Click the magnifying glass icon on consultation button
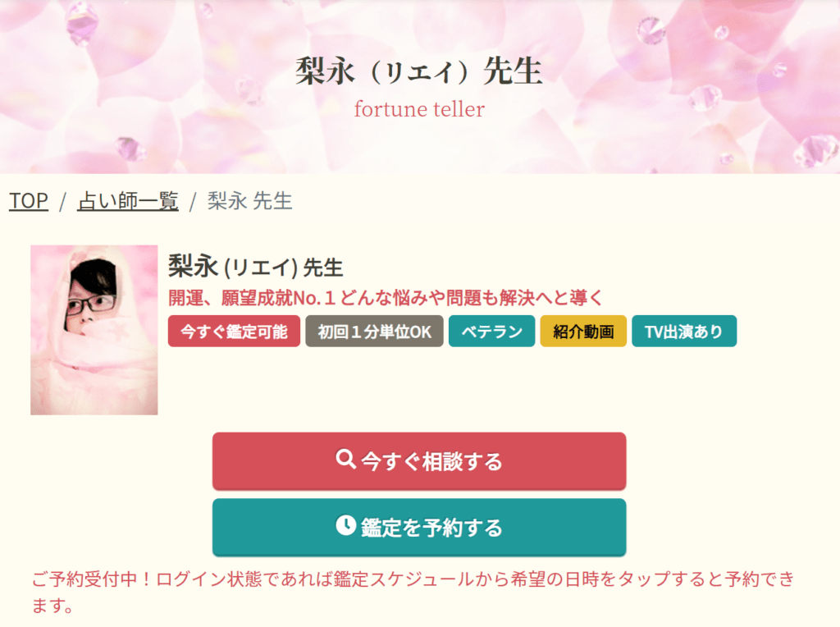Image resolution: width=840 pixels, height=627 pixels. click(345, 460)
